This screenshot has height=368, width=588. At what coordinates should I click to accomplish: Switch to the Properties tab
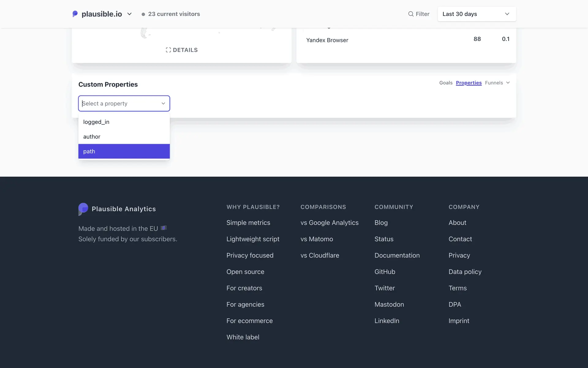click(469, 83)
